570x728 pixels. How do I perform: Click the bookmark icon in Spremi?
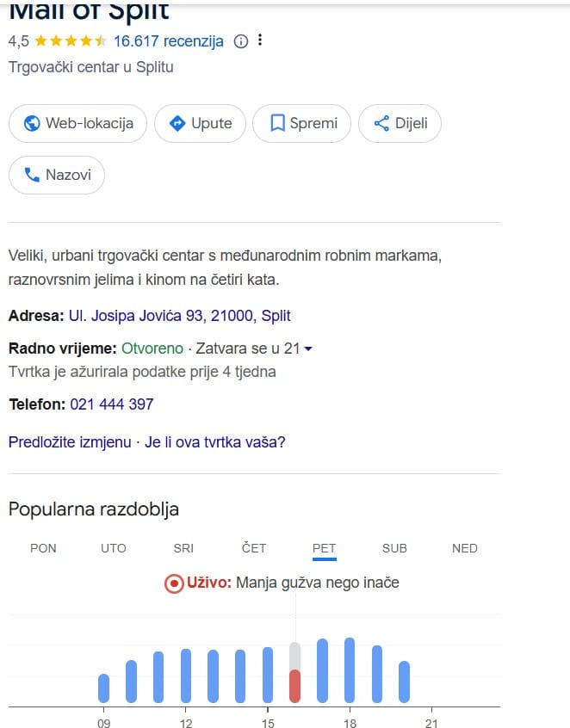pyautogui.click(x=277, y=123)
